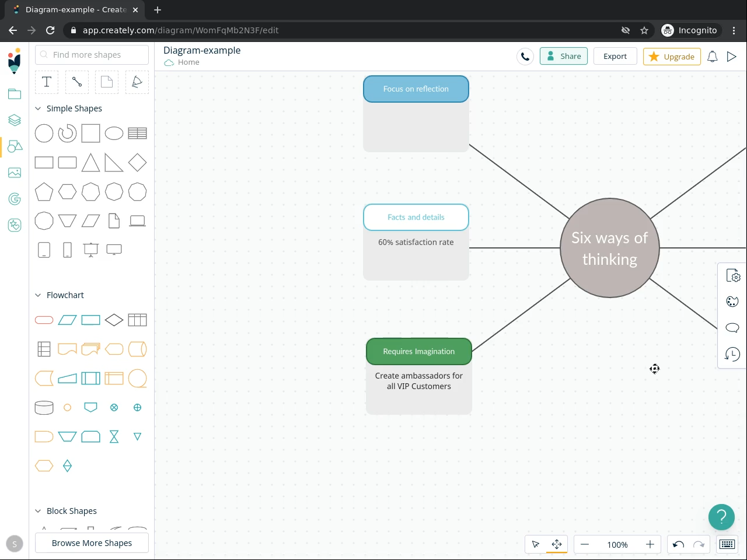
Task: Open version history clock icon
Action: click(x=732, y=354)
